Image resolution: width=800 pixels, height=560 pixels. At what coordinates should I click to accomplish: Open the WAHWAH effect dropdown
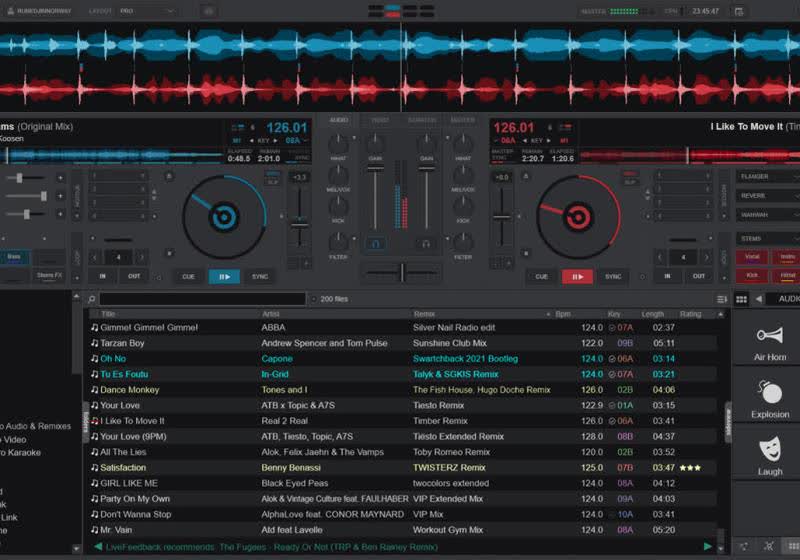tap(767, 215)
